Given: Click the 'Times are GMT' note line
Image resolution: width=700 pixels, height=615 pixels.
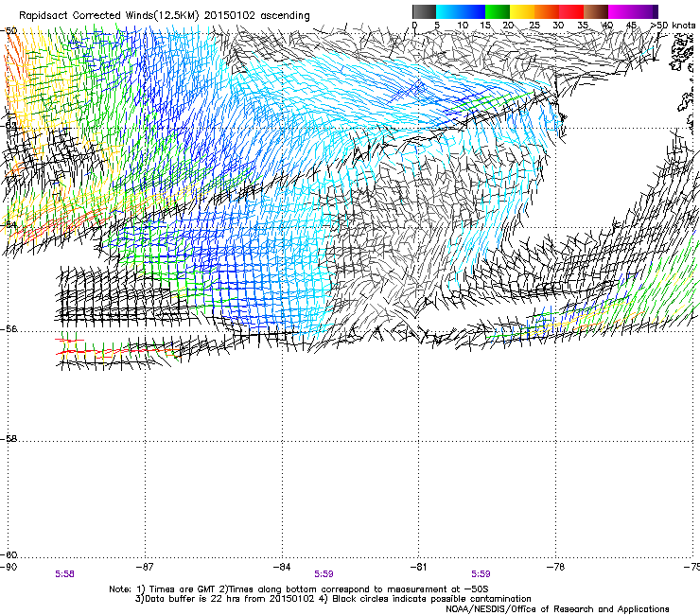Looking at the screenshot, I should (x=299, y=589).
